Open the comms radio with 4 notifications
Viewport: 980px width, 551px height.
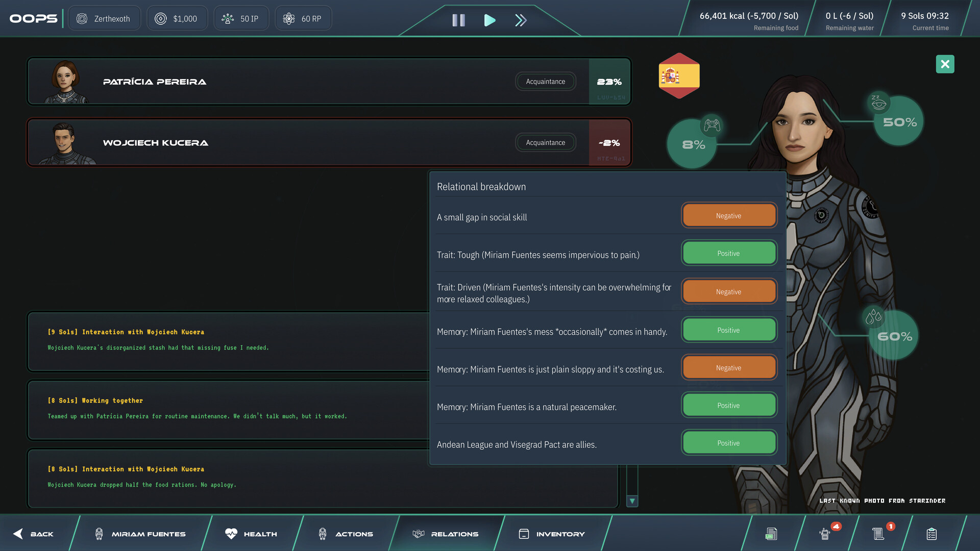click(x=826, y=534)
